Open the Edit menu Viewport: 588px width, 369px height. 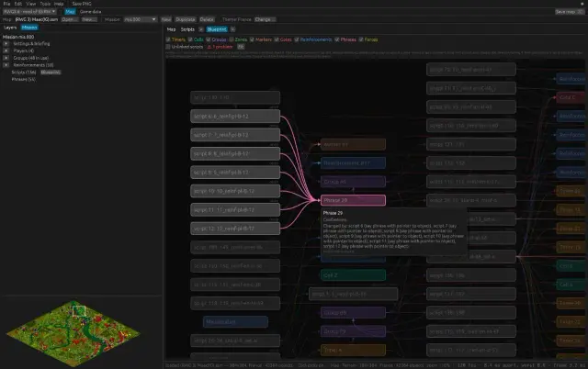(18, 4)
